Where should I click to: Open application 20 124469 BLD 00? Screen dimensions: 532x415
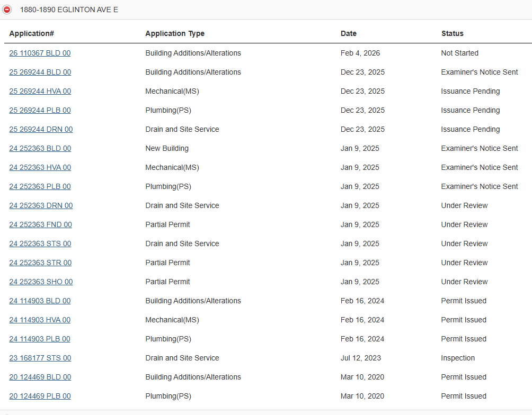(x=40, y=377)
